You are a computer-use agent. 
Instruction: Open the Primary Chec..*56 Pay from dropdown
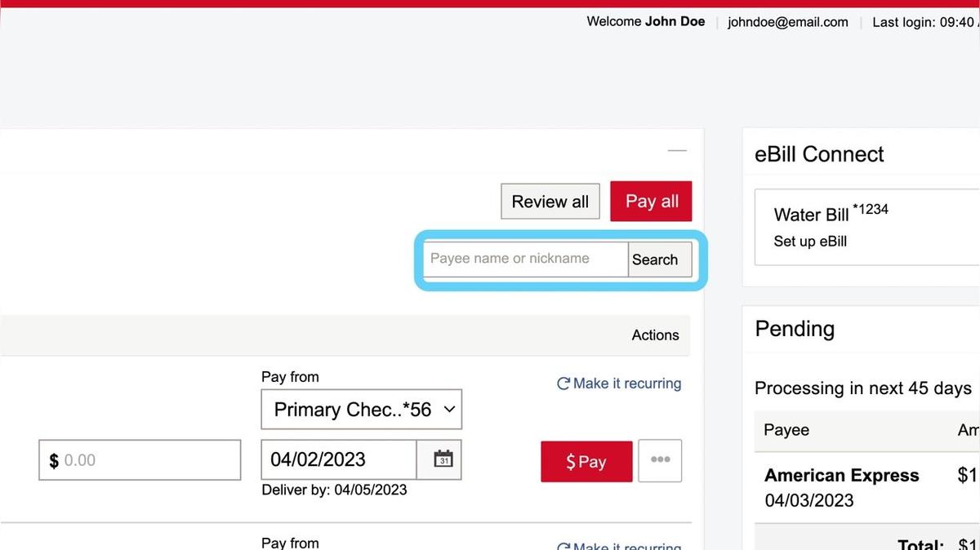pyautogui.click(x=361, y=410)
